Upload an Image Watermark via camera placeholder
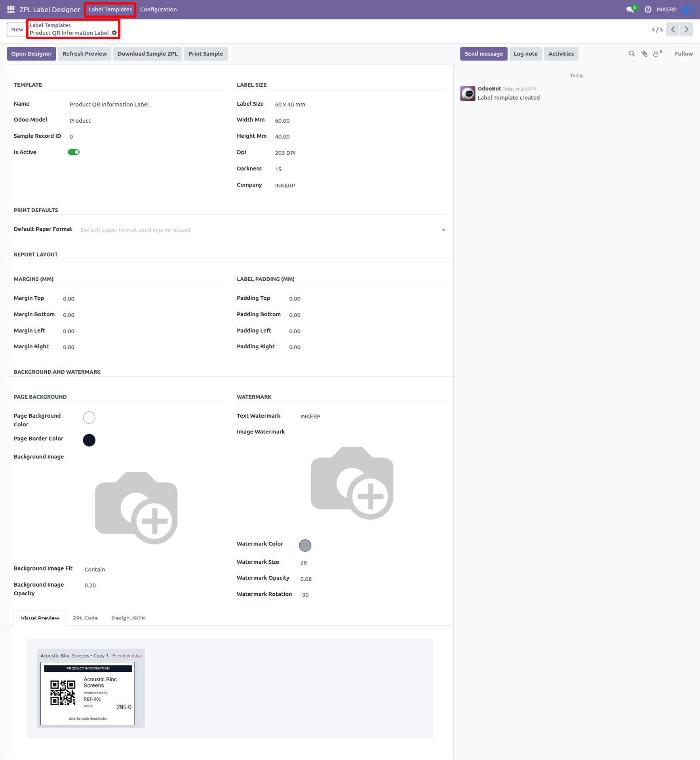 [352, 483]
